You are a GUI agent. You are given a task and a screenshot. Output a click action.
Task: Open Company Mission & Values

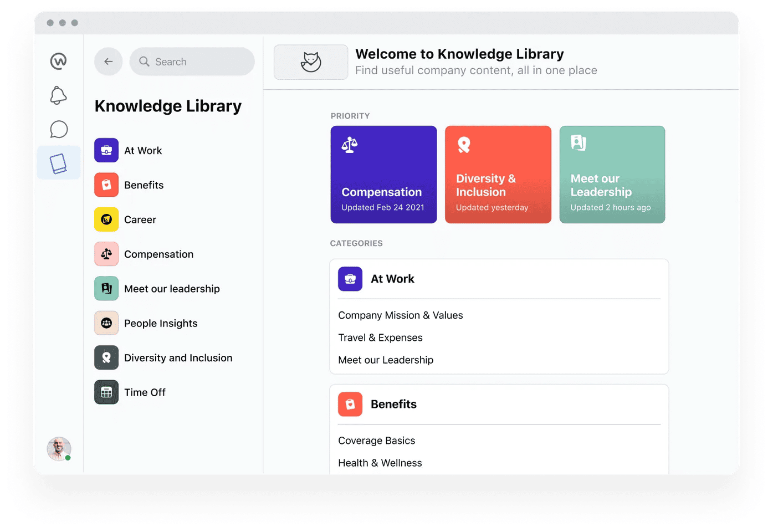coord(400,315)
